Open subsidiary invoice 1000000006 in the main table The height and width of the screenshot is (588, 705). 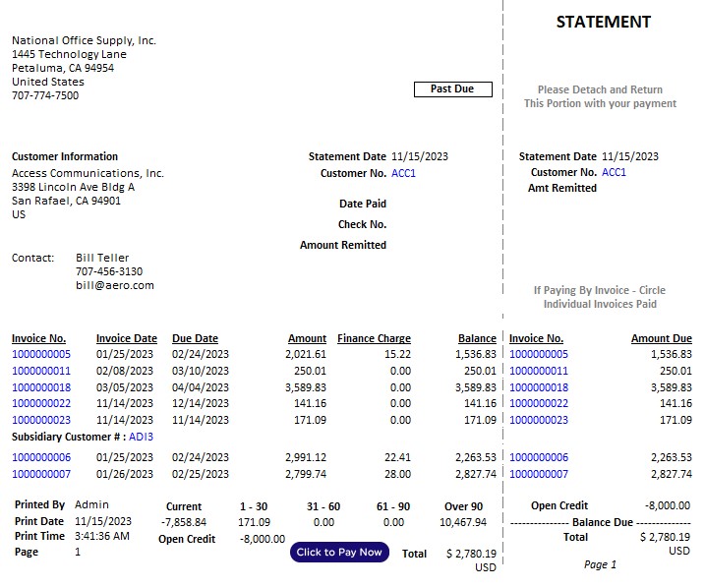(x=41, y=457)
